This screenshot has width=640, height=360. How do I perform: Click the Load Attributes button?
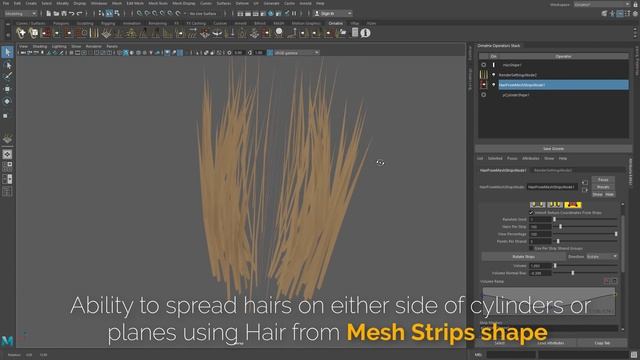(x=551, y=343)
